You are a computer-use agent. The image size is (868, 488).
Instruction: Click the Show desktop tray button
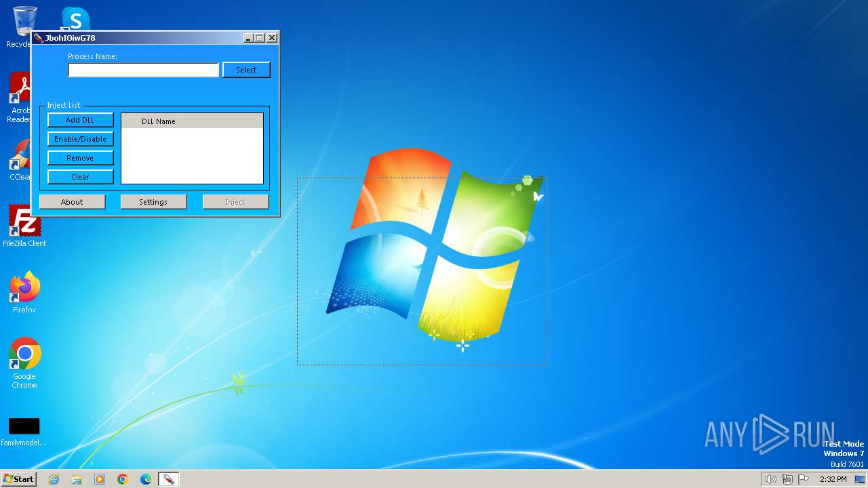860,479
